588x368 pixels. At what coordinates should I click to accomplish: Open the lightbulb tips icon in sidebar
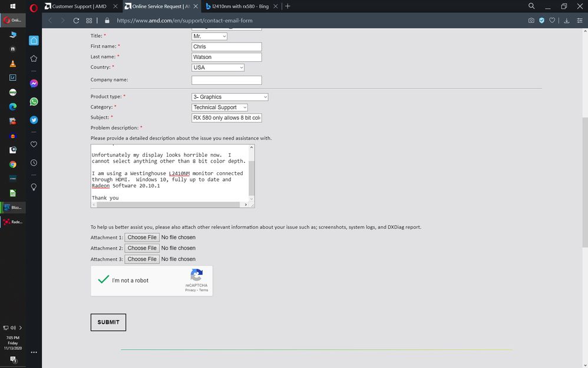pos(34,187)
